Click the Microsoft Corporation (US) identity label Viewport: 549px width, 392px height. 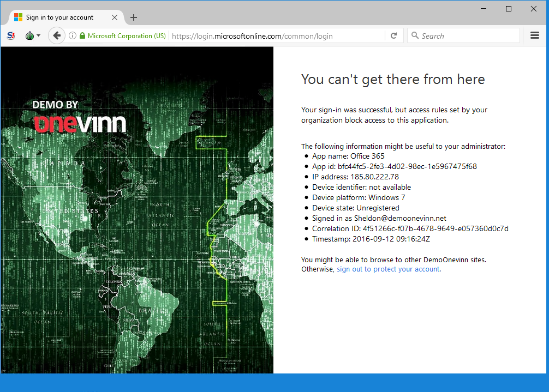127,36
